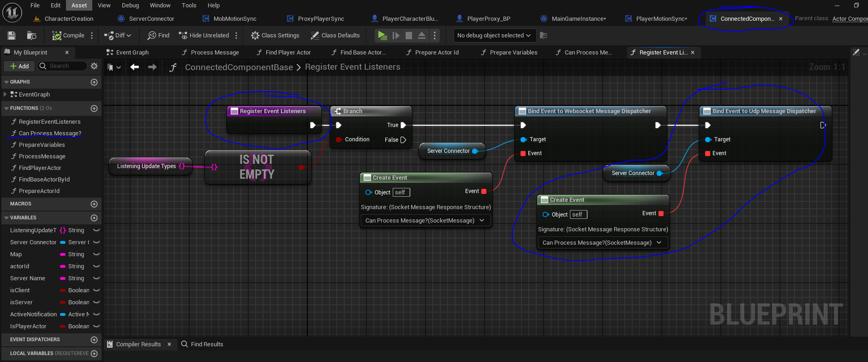The width and height of the screenshot is (868, 362).
Task: Click the Advance single frame button
Action: point(396,36)
